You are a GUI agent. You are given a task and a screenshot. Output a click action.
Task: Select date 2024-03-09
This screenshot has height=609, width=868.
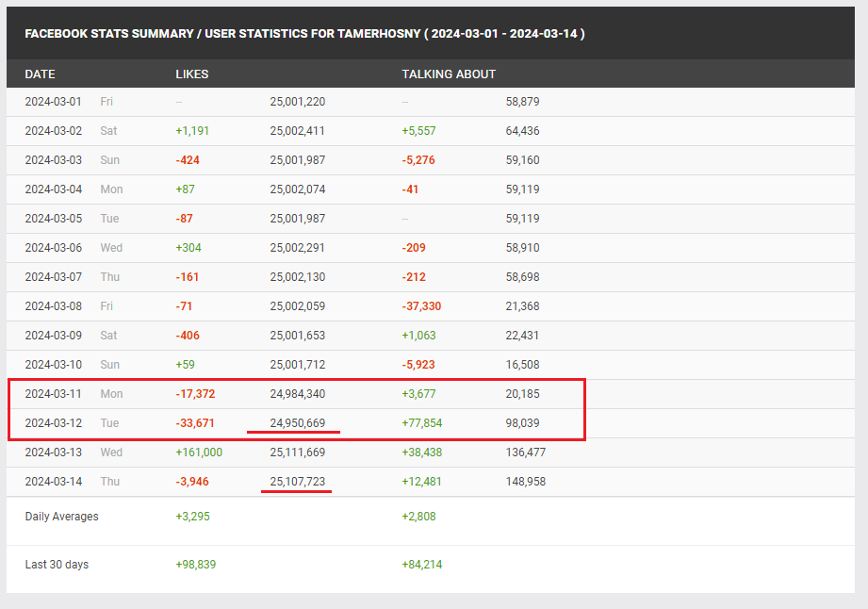53,336
